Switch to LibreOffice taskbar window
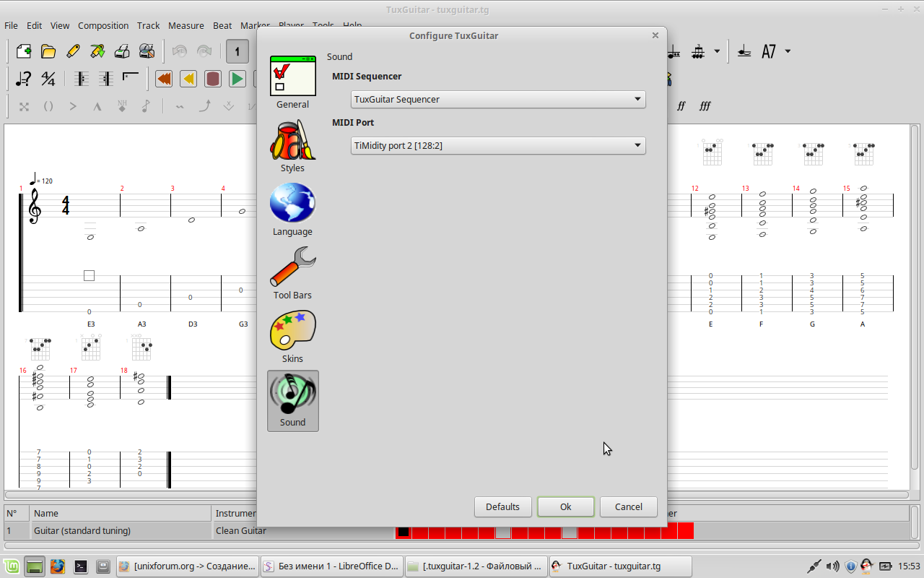924x578 pixels. [x=331, y=566]
